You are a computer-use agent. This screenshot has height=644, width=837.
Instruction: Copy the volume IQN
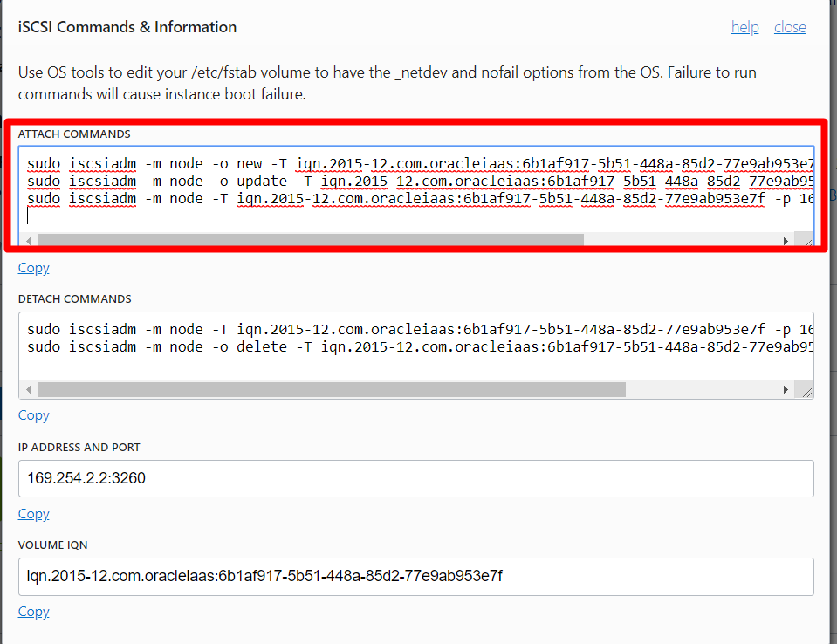[x=34, y=612]
